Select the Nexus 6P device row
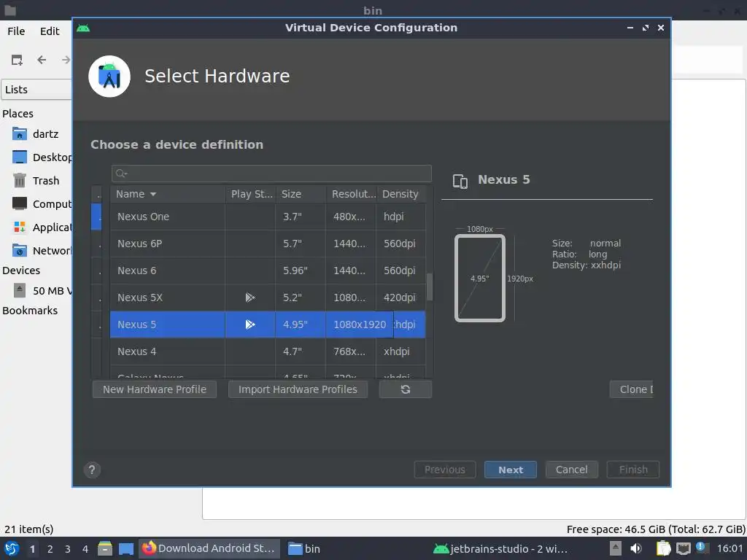 tap(268, 244)
